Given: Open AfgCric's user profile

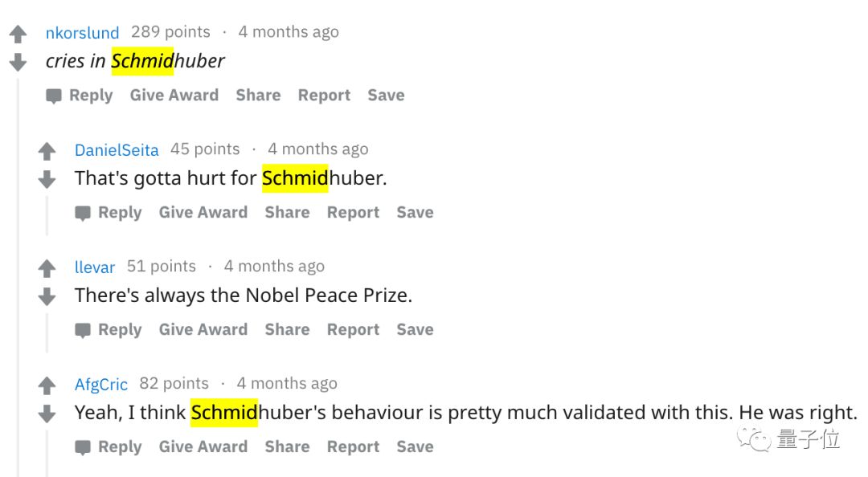Looking at the screenshot, I should [x=101, y=385].
